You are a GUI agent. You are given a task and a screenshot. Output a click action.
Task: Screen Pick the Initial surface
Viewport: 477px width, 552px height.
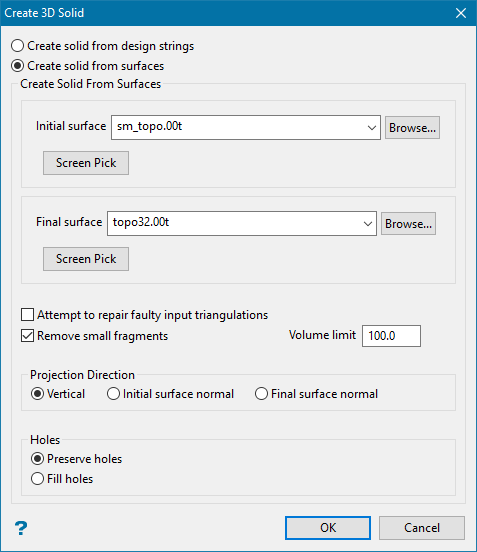[x=86, y=163]
